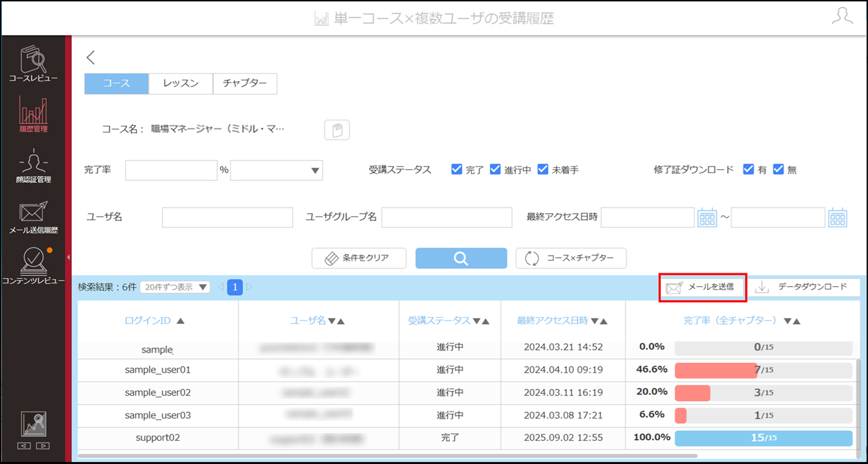Image resolution: width=868 pixels, height=464 pixels.
Task: Focus the 最終アクセス日時 start date field
Action: pos(647,218)
